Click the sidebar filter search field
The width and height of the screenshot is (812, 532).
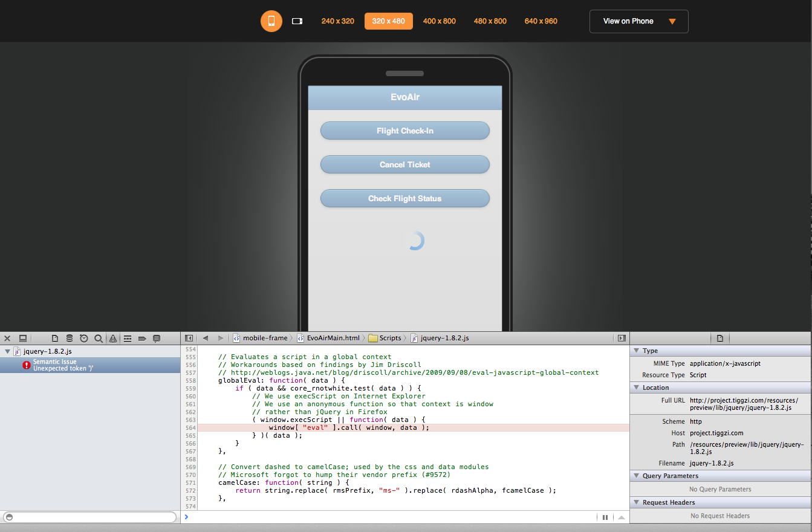[x=89, y=517]
